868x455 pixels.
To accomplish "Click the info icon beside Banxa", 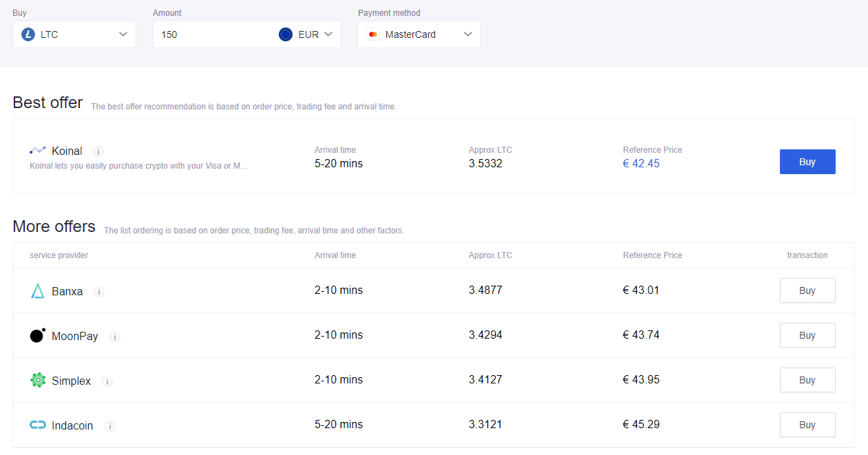I will 99,292.
